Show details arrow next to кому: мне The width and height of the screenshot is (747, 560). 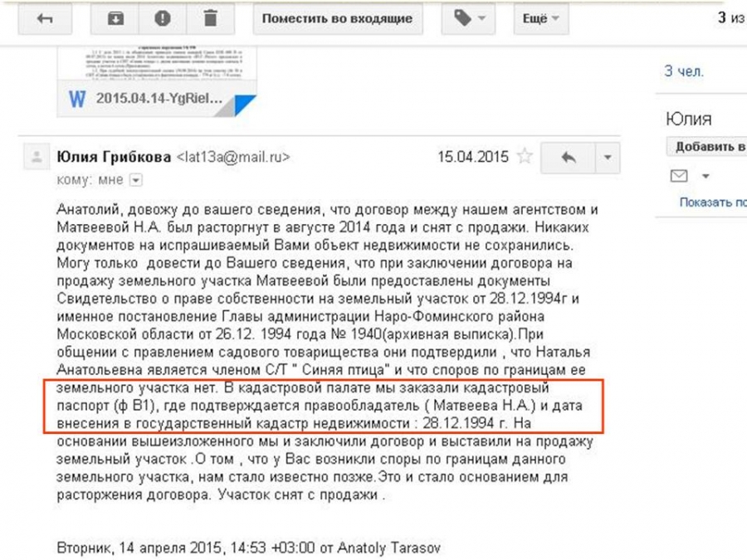pos(136,179)
